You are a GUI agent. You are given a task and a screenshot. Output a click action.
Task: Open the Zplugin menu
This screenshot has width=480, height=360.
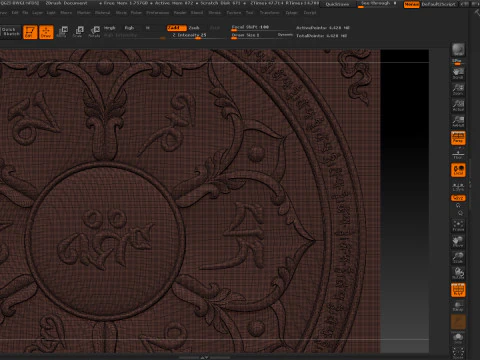[x=291, y=13]
